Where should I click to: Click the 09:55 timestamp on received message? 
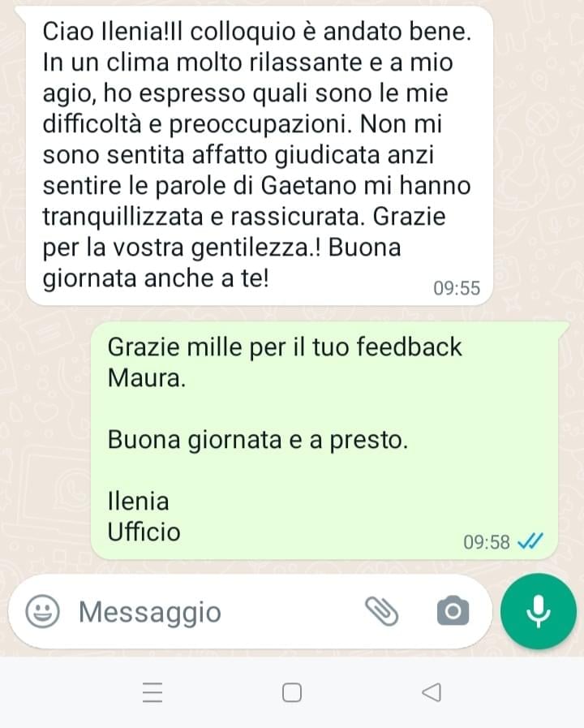click(457, 288)
